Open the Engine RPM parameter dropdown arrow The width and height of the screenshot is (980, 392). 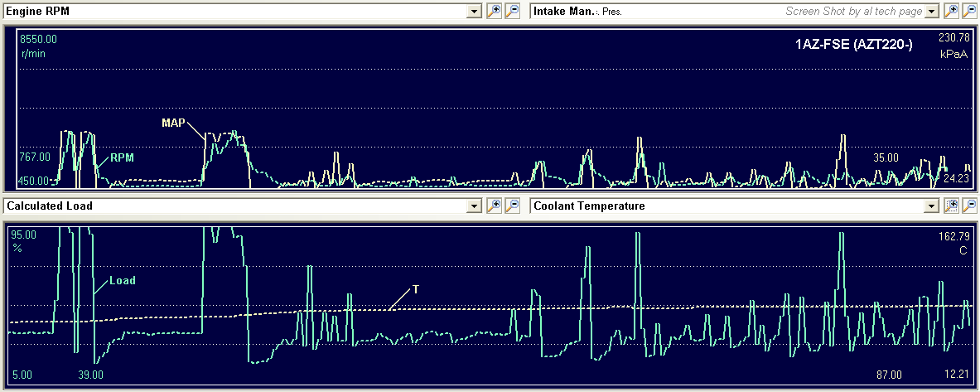475,12
